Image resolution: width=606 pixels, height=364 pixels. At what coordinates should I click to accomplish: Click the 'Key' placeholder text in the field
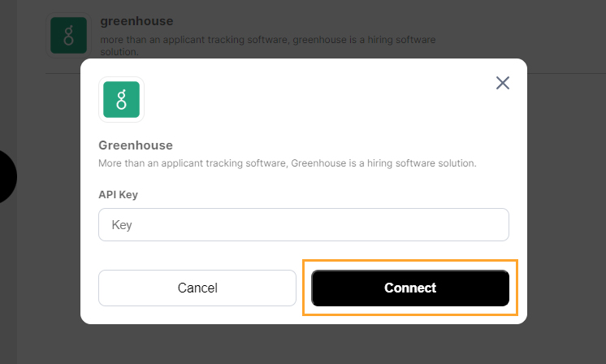point(122,225)
